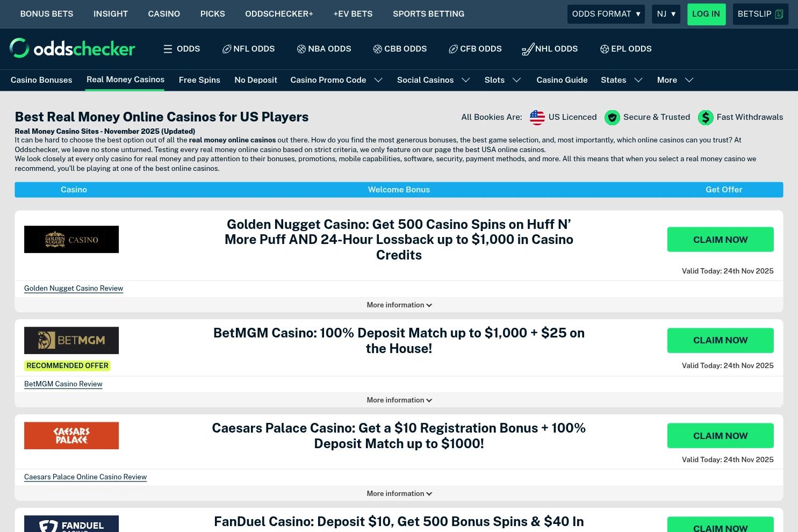This screenshot has height=532, width=798.
Task: Expand the Slots submenu
Action: [x=517, y=80]
